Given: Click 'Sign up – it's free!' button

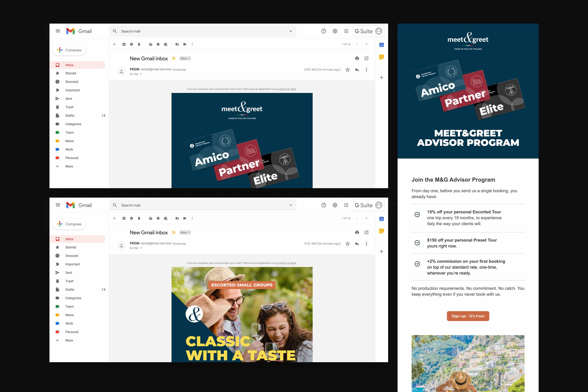Looking at the screenshot, I should pos(468,316).
